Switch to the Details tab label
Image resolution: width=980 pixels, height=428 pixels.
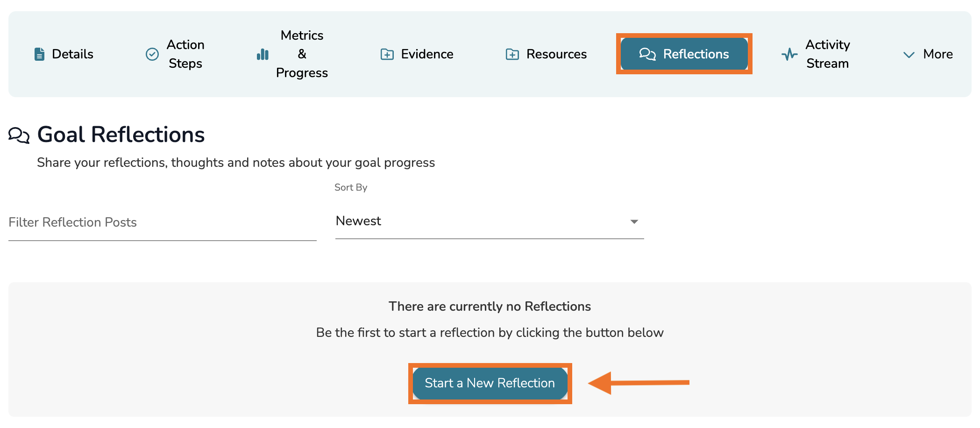pos(72,54)
